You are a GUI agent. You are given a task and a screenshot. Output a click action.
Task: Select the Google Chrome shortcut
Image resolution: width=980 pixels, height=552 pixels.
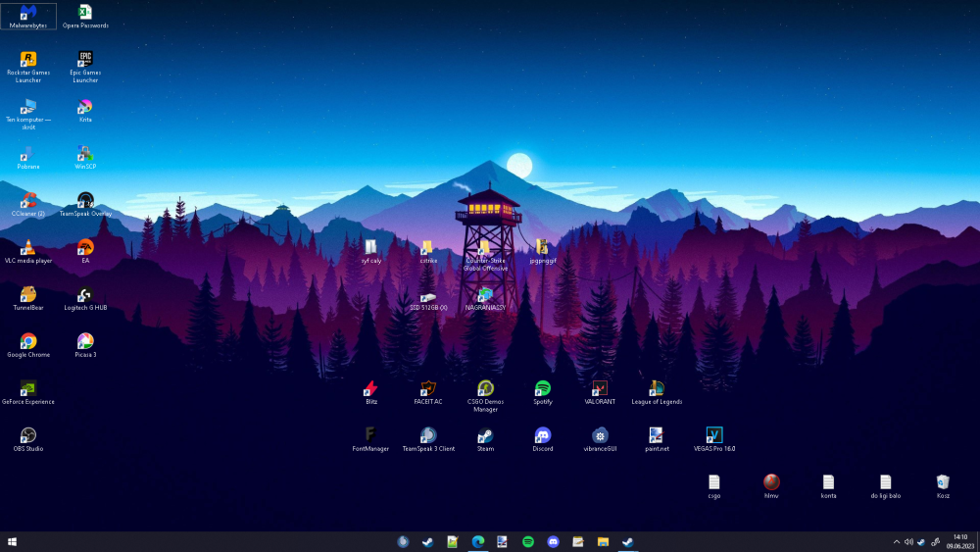[x=28, y=346]
